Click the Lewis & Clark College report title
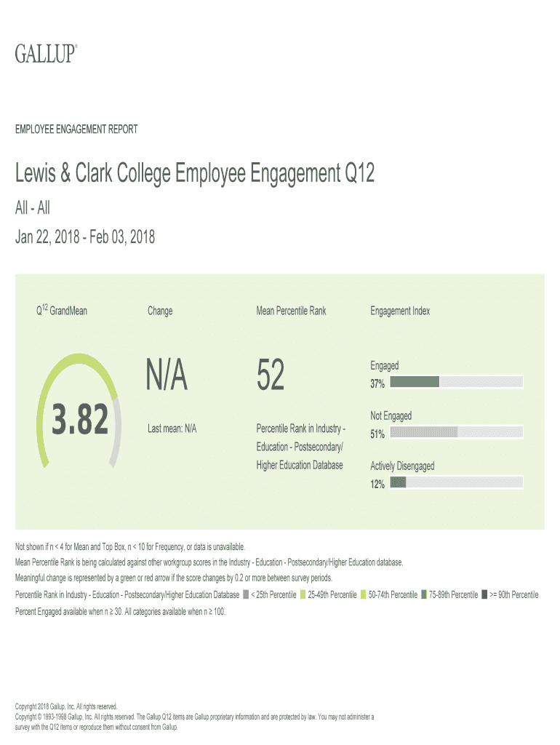Screen dimensions: 560x745 click(195, 175)
